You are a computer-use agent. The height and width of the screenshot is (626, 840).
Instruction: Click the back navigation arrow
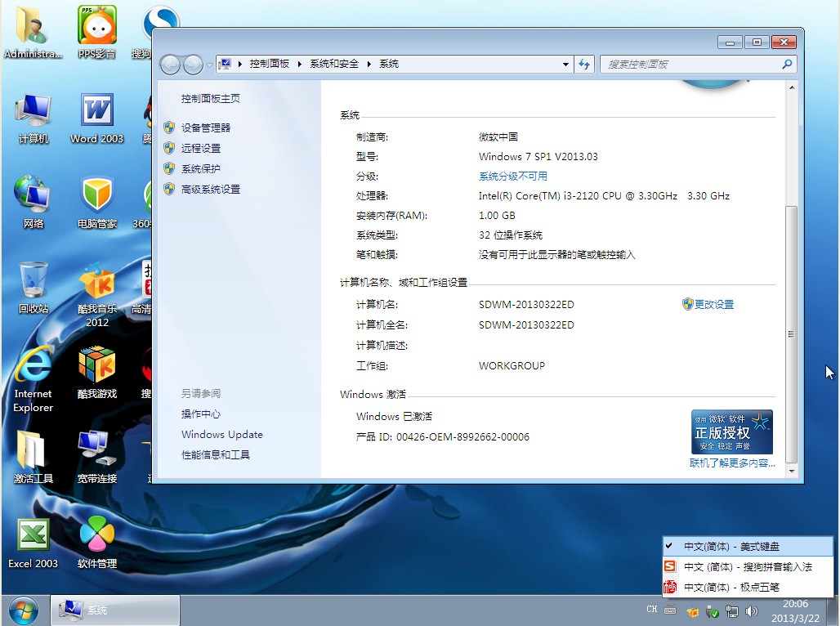[x=170, y=65]
